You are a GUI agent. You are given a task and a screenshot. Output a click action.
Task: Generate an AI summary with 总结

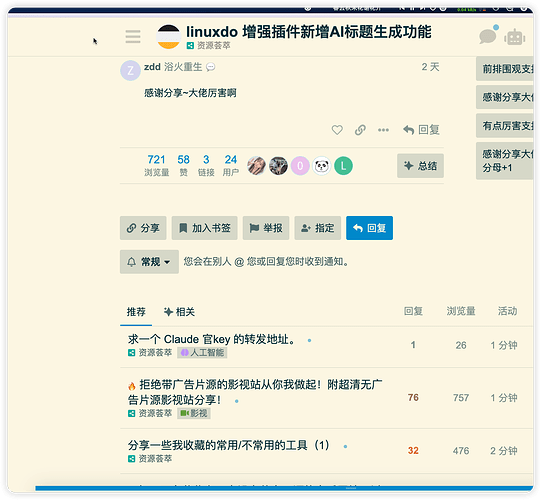point(420,166)
